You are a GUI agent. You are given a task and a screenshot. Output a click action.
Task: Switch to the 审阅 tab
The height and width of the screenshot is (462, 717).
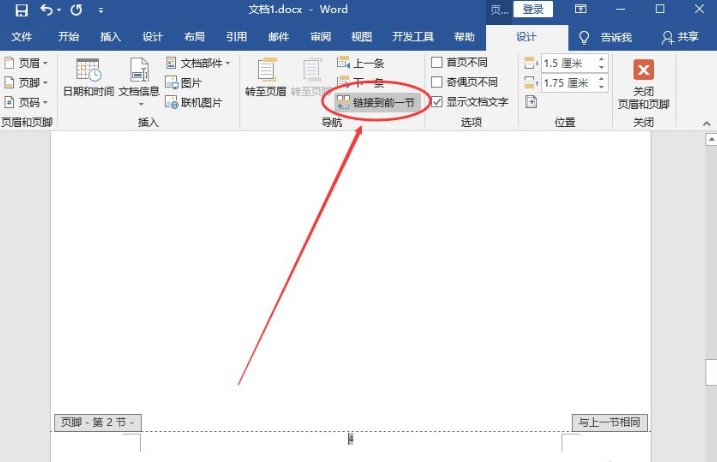[x=321, y=37]
